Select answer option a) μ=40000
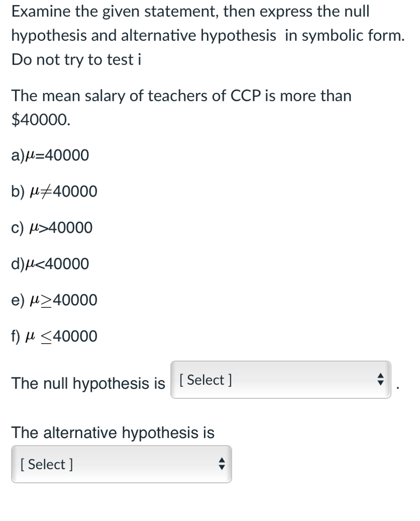This screenshot has height=521, width=420. point(50,155)
